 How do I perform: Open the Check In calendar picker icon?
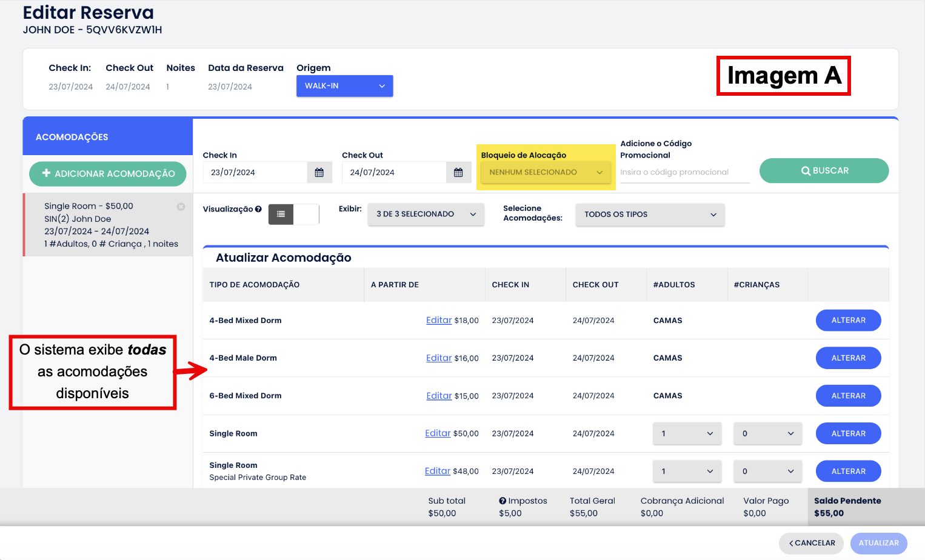pyautogui.click(x=319, y=173)
